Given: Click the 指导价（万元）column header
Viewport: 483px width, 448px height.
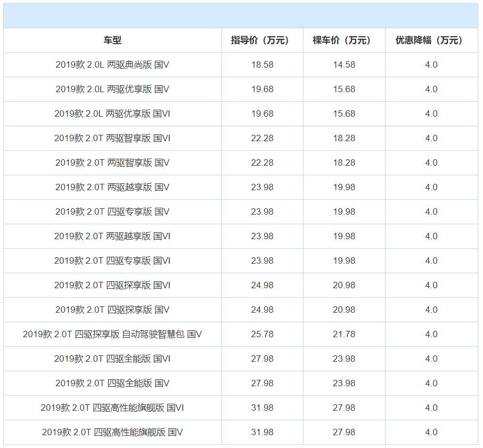Looking at the screenshot, I should click(261, 39).
